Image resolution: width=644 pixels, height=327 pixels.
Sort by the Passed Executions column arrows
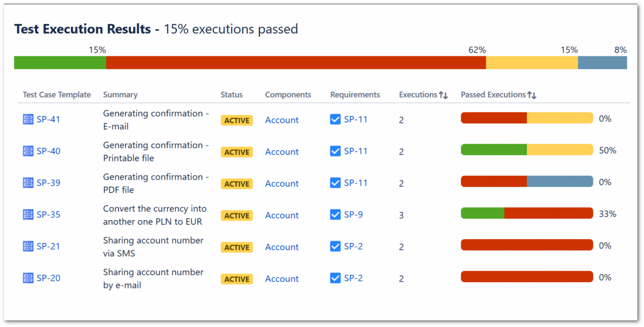point(531,95)
